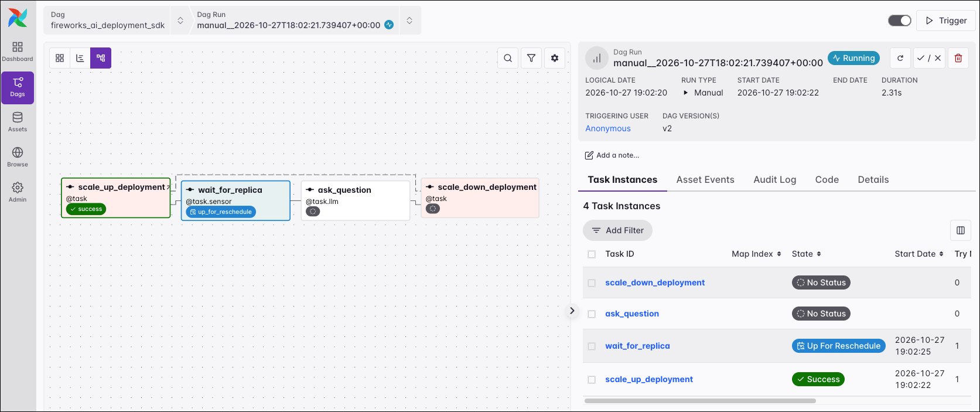Click No Status badge in ask_question row

point(821,314)
